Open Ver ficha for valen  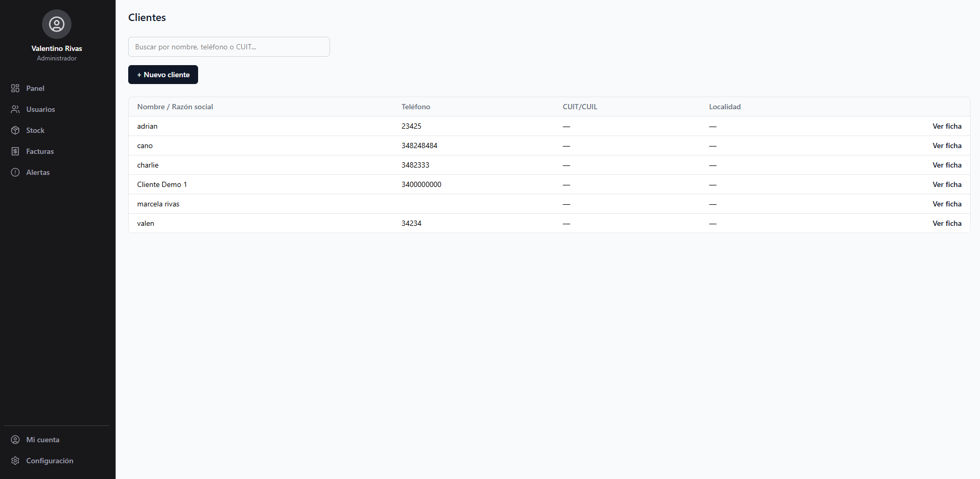pos(947,223)
